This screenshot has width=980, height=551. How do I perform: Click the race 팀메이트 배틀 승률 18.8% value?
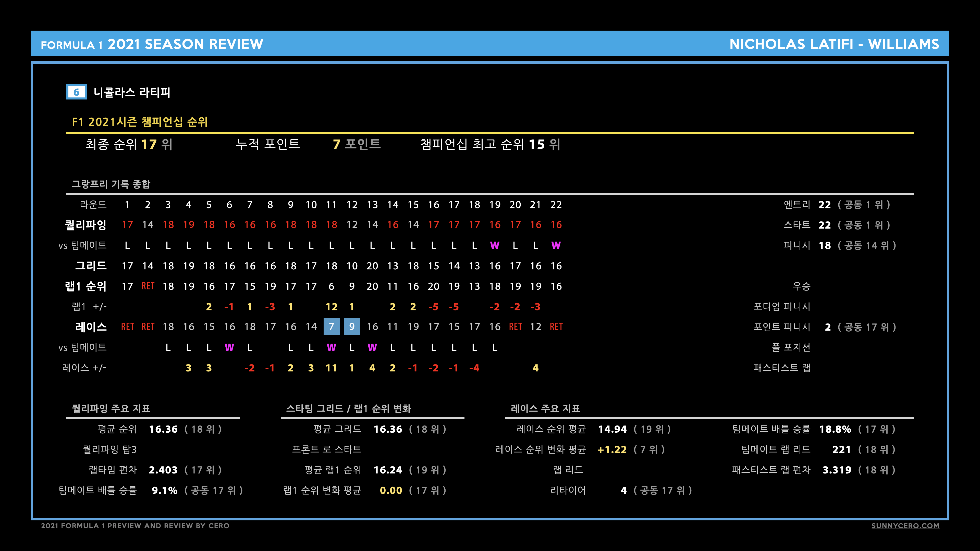click(x=835, y=429)
